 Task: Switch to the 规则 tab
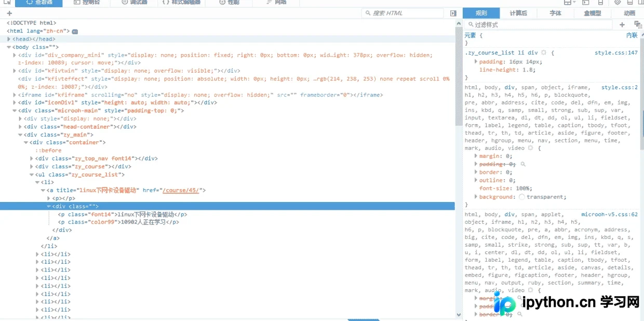481,13
